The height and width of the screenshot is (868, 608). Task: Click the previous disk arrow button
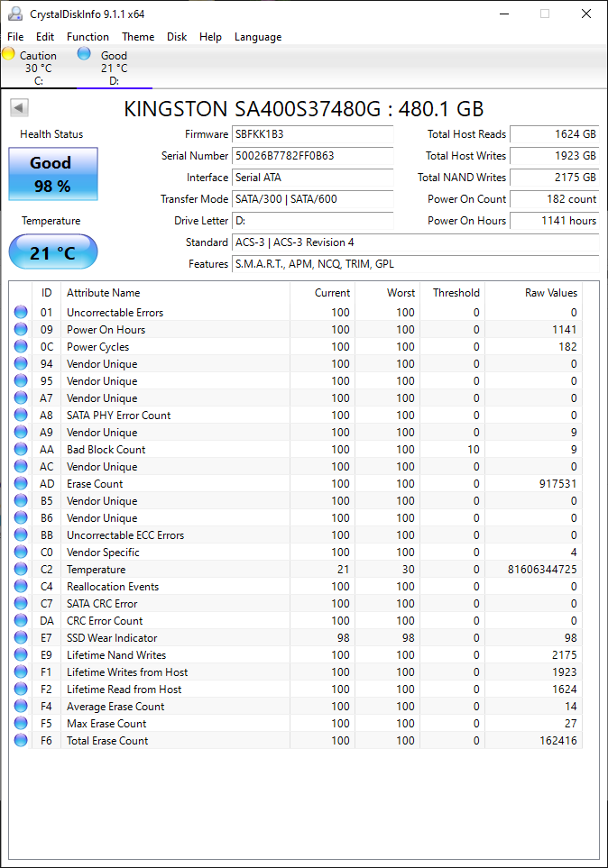coord(19,108)
